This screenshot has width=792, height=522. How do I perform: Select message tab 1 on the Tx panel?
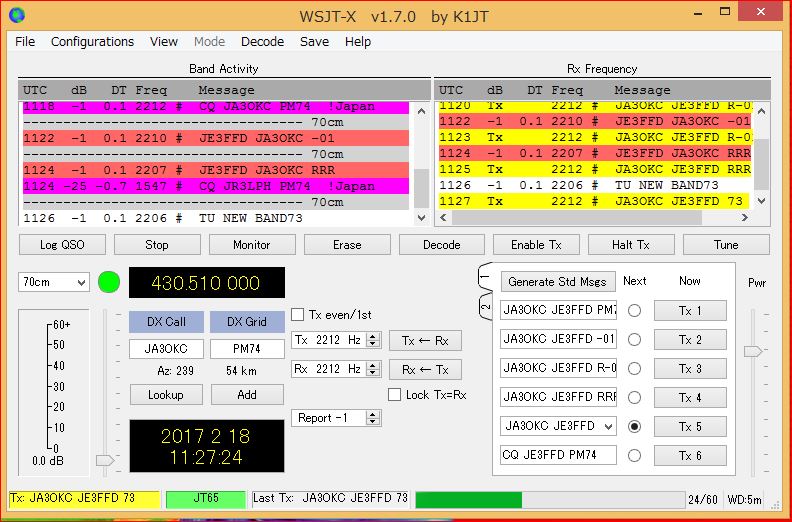(x=484, y=277)
